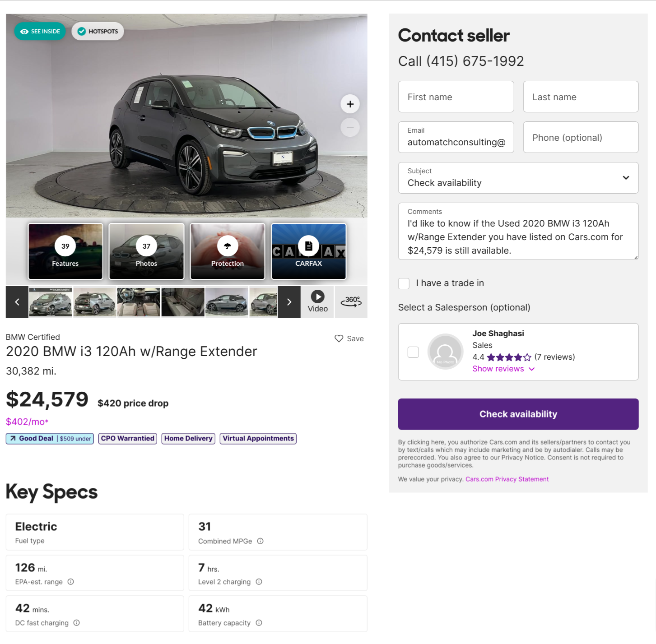This screenshot has height=644, width=656.
Task: Open the 39 Features tile
Action: point(65,251)
